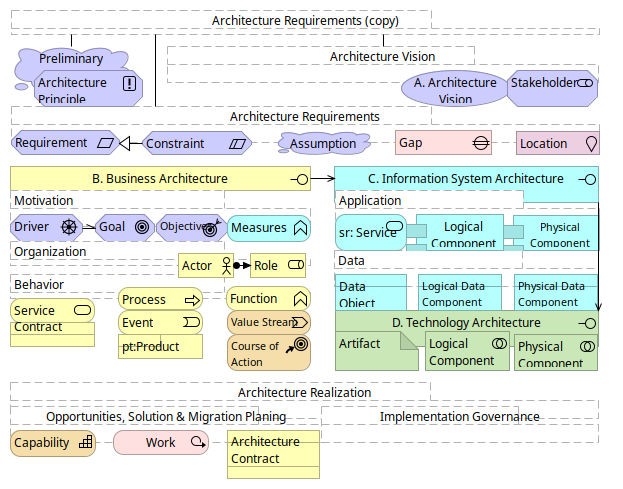
Task: Click the ship wheel icon on Driver
Action: (69, 227)
